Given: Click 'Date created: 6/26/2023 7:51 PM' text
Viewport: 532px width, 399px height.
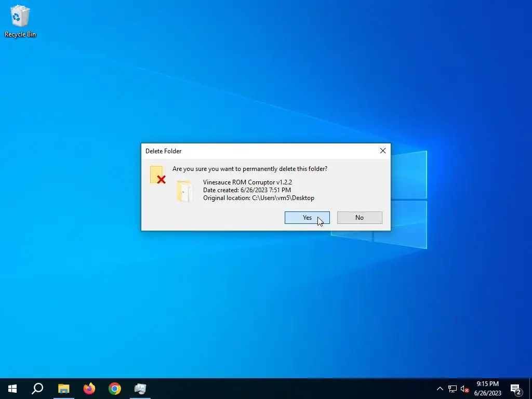Looking at the screenshot, I should coord(247,190).
